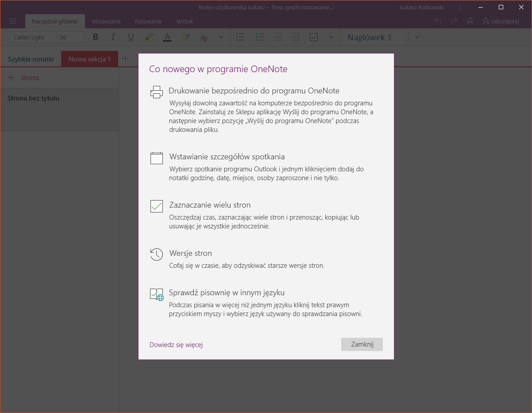Expand more paragraph options arrow
This screenshot has height=413, width=532.
click(331, 37)
